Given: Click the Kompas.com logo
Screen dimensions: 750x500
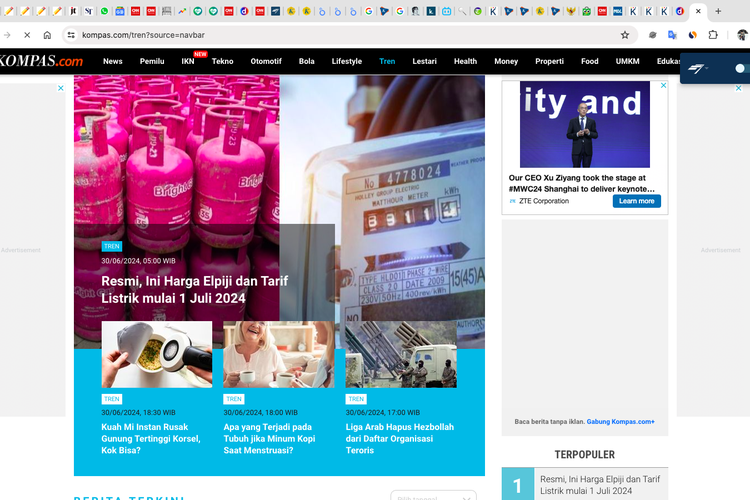Looking at the screenshot, I should (x=41, y=61).
